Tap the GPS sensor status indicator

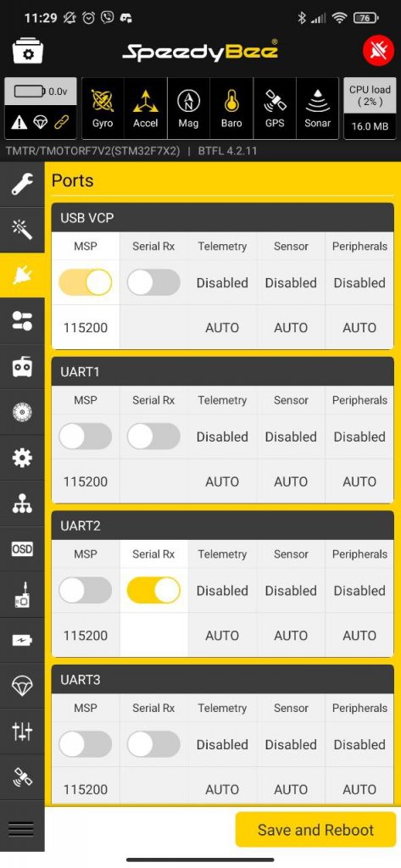(x=275, y=108)
